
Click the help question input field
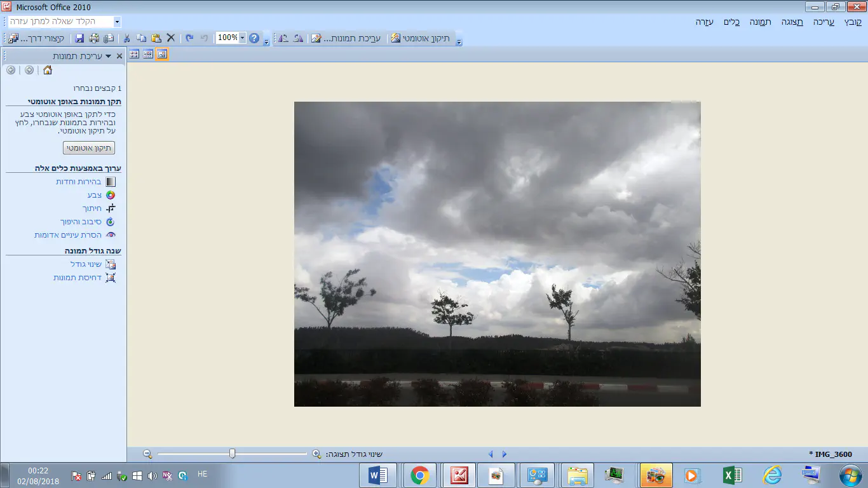point(60,22)
